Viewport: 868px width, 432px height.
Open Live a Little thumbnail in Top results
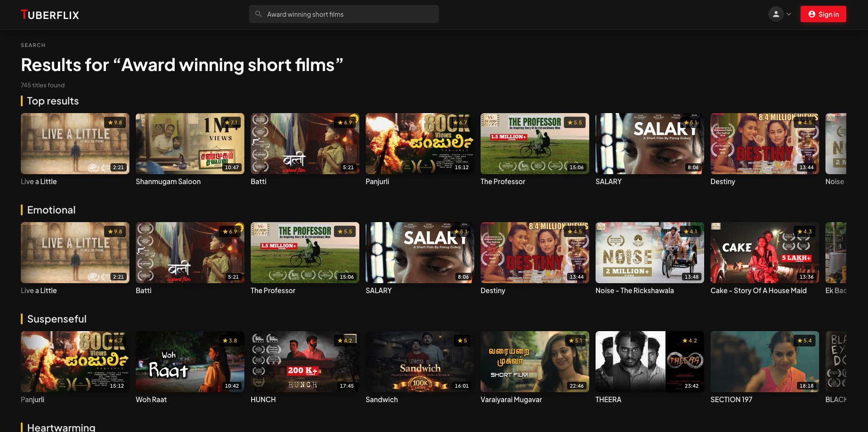[x=75, y=143]
